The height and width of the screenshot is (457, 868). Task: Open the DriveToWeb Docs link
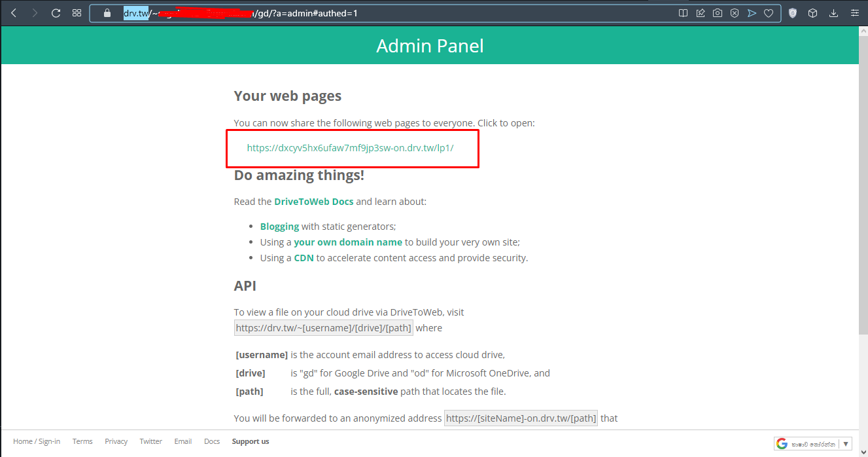coord(314,202)
